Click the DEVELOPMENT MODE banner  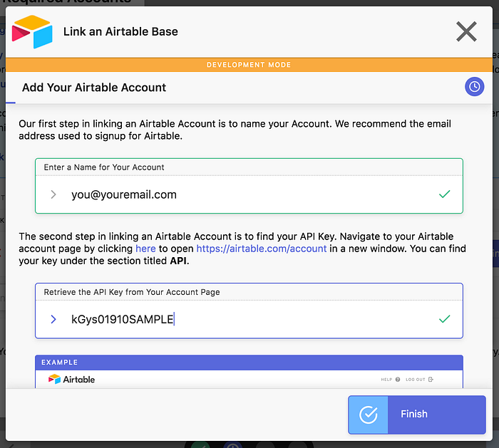pyautogui.click(x=249, y=65)
